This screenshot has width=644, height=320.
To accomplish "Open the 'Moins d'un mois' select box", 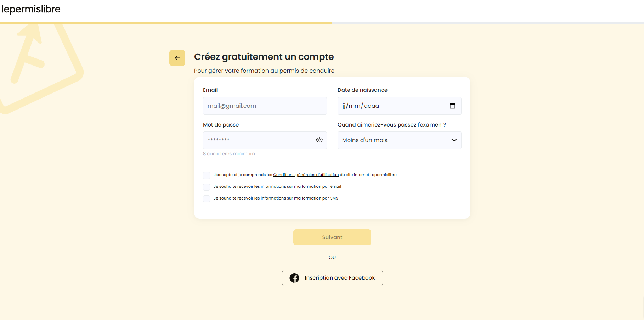I will (399, 140).
